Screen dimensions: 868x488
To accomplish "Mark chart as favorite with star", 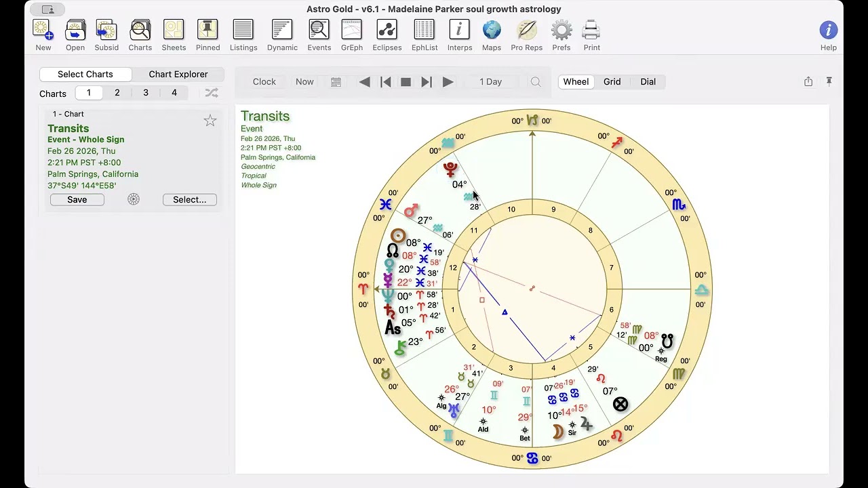I will 210,121.
